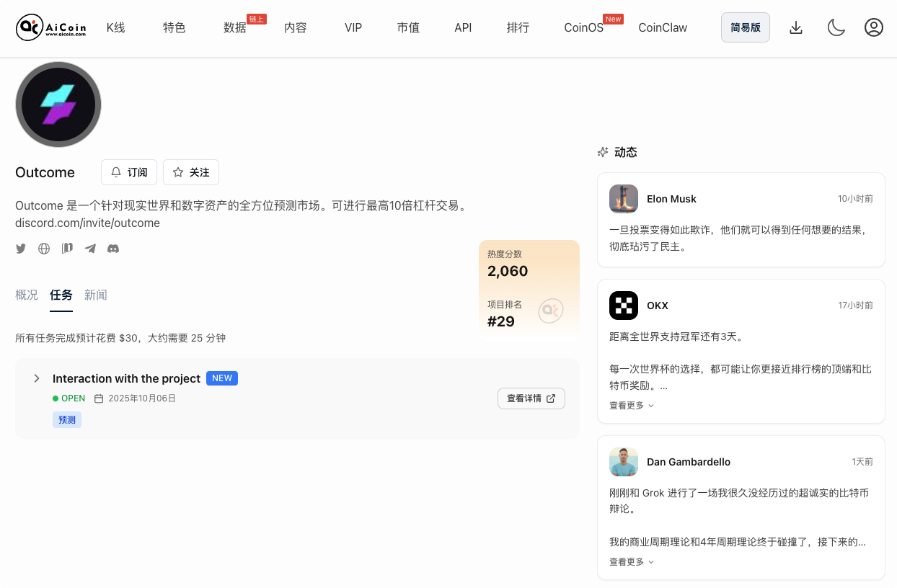Click OKX logo avatar in 动态
The image size is (897, 588).
click(x=624, y=306)
